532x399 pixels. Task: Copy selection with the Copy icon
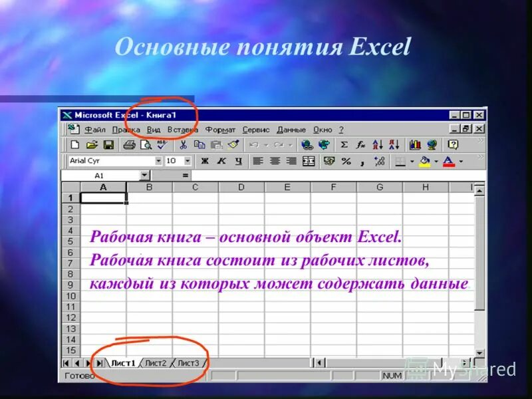pyautogui.click(x=199, y=145)
